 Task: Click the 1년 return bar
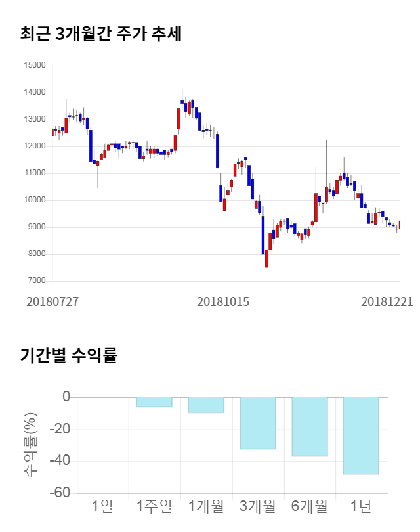tap(361, 435)
